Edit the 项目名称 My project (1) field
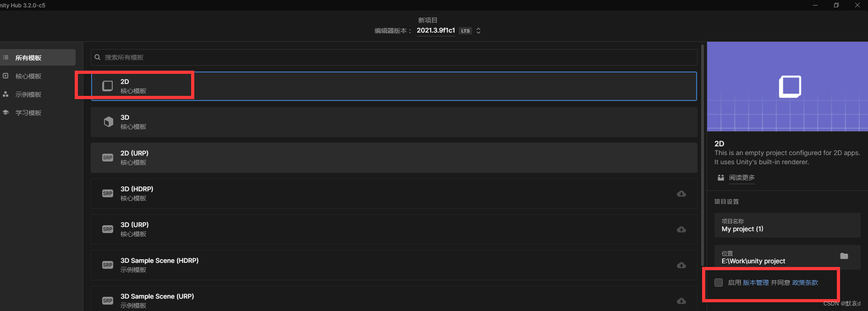Screen dimensions: 868x311 point(787,225)
